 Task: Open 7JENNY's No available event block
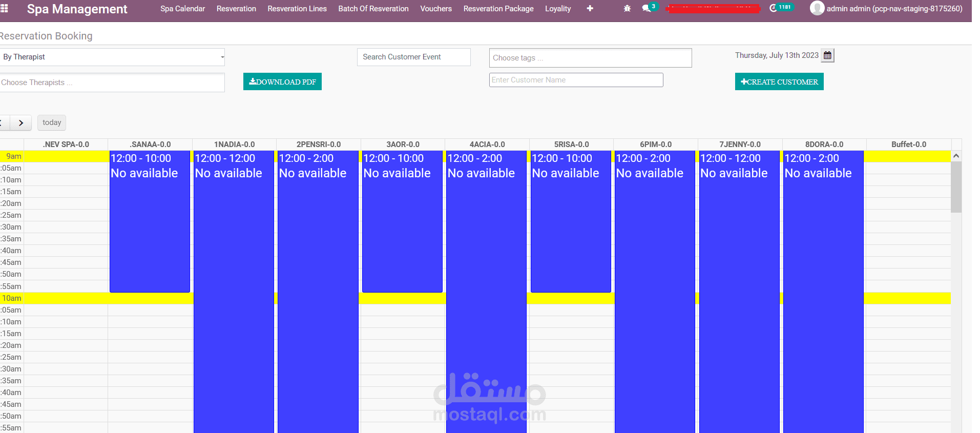coord(739,292)
